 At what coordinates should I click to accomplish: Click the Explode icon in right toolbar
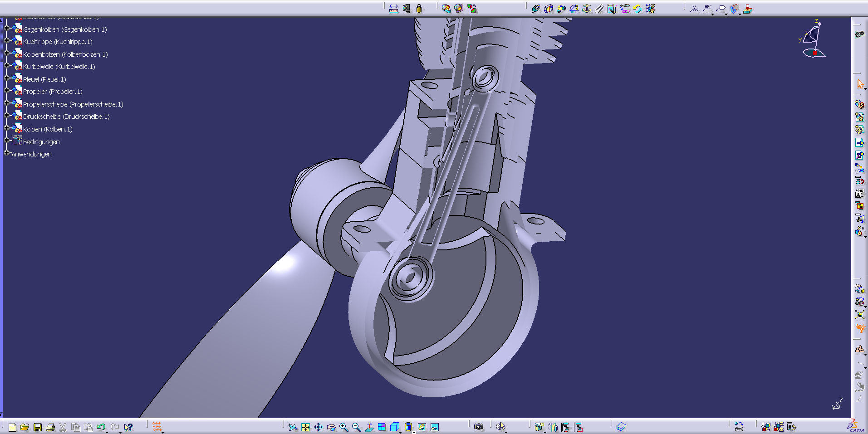click(x=860, y=315)
